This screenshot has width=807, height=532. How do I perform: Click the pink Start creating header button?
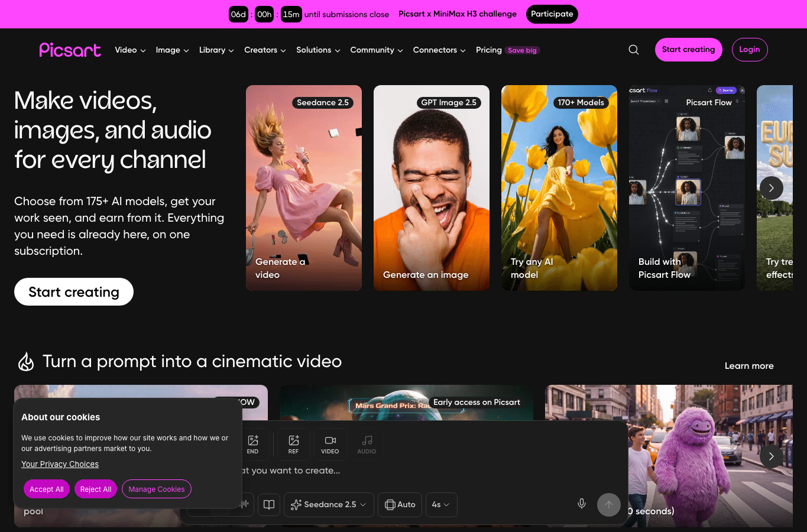[688, 50]
